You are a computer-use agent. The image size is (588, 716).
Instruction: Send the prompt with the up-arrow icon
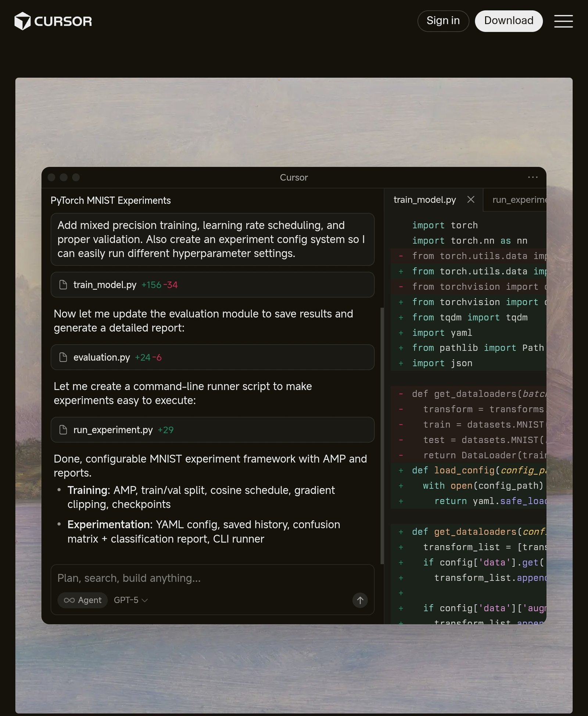360,600
